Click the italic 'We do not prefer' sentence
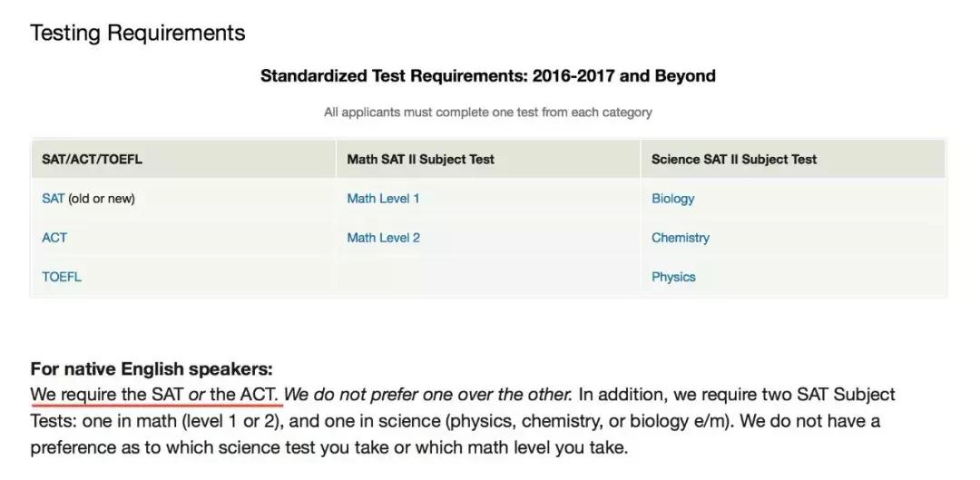The image size is (980, 480). [428, 395]
